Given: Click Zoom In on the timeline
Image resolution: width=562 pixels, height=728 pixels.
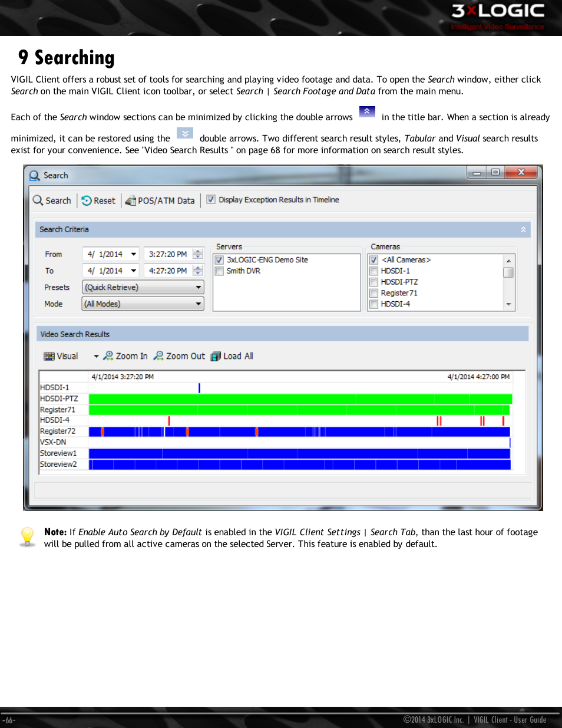Looking at the screenshot, I should tap(125, 356).
